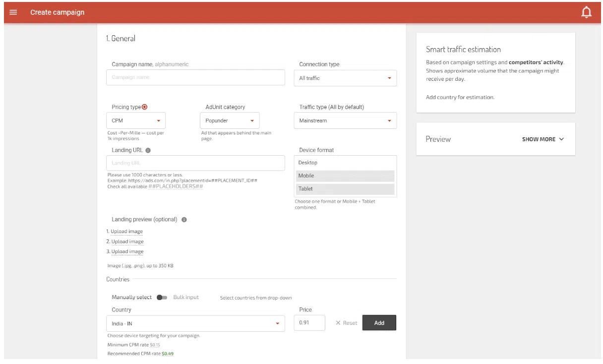This screenshot has height=364, width=603.
Task: Expand Preview with SHOW MORE
Action: pyautogui.click(x=543, y=139)
